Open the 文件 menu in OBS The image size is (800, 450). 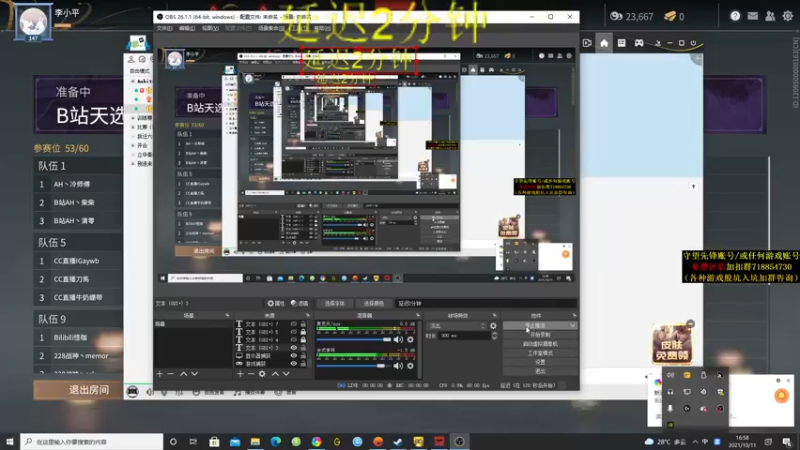click(164, 29)
